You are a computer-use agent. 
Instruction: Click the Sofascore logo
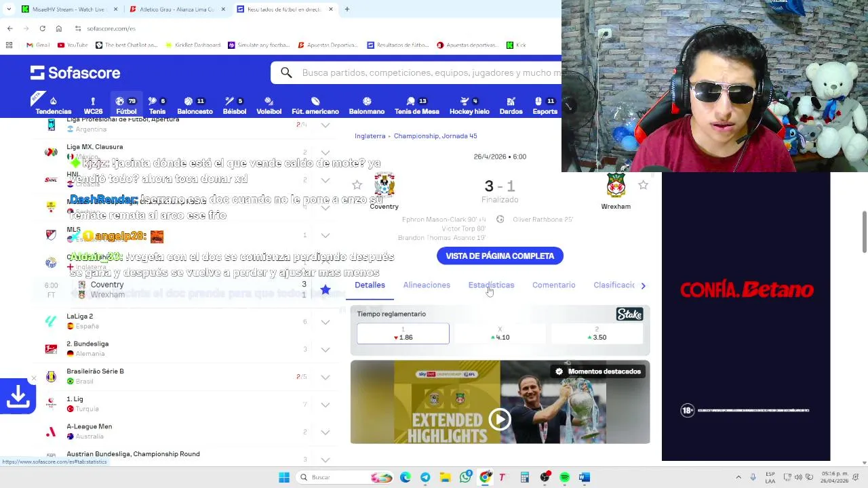(x=75, y=73)
